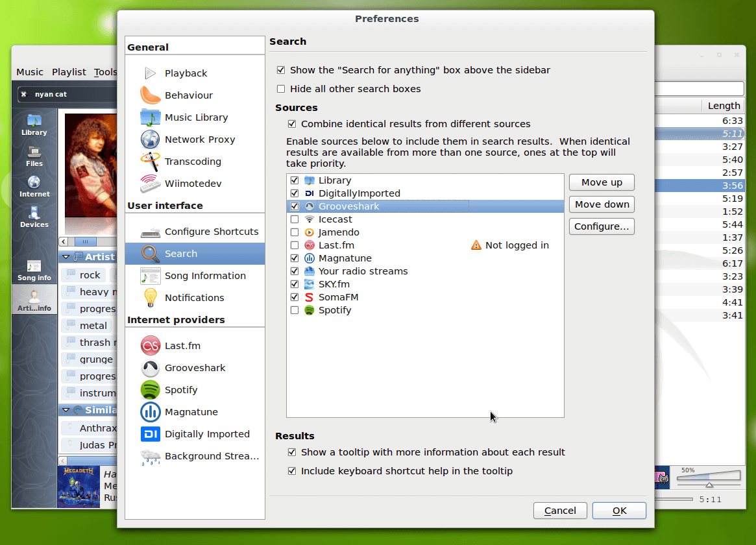
Task: Open the Notifications settings page
Action: (193, 297)
